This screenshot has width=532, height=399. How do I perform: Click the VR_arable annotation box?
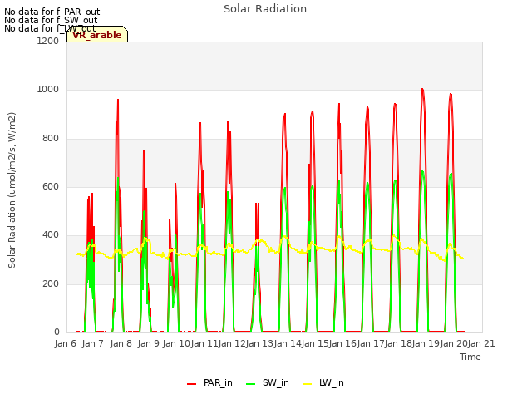click(97, 34)
